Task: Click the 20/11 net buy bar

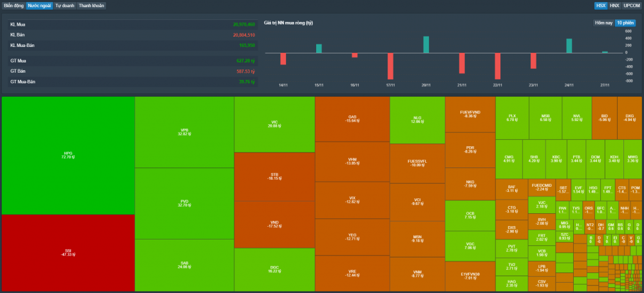Action: point(426,45)
